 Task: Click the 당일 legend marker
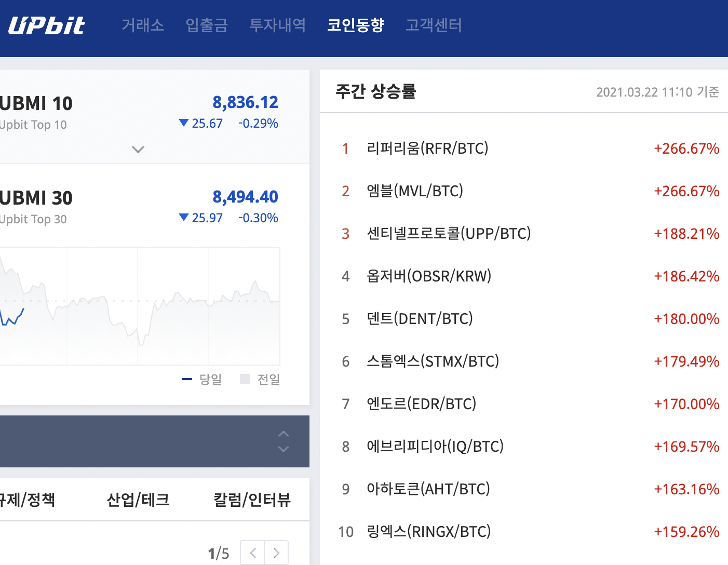[x=187, y=380]
